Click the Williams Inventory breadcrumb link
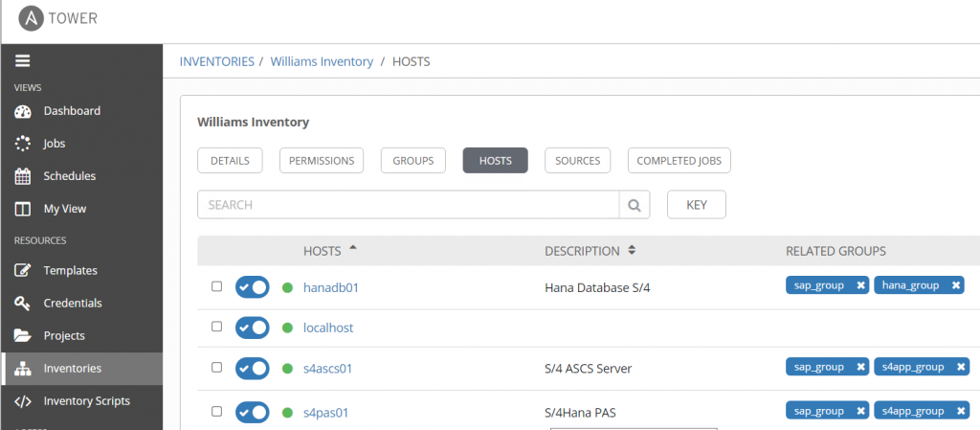Viewport: 980px width, 430px height. click(x=322, y=61)
